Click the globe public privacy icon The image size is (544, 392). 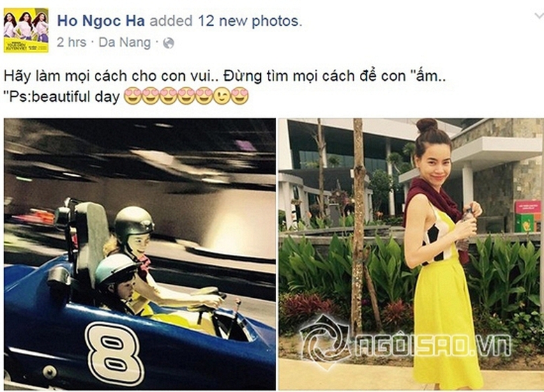(x=169, y=43)
